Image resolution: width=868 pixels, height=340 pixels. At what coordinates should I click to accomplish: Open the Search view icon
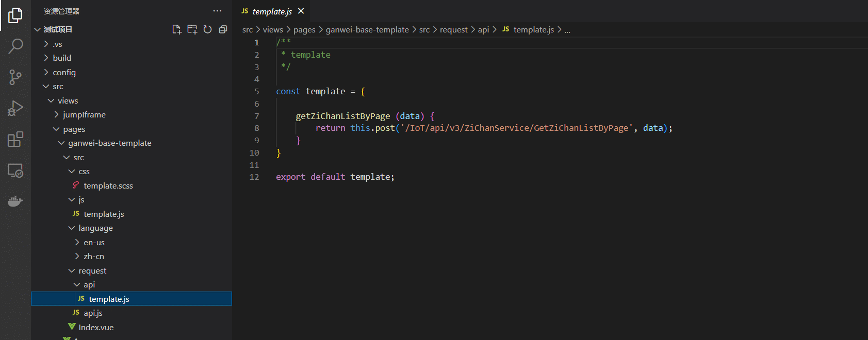tap(15, 46)
